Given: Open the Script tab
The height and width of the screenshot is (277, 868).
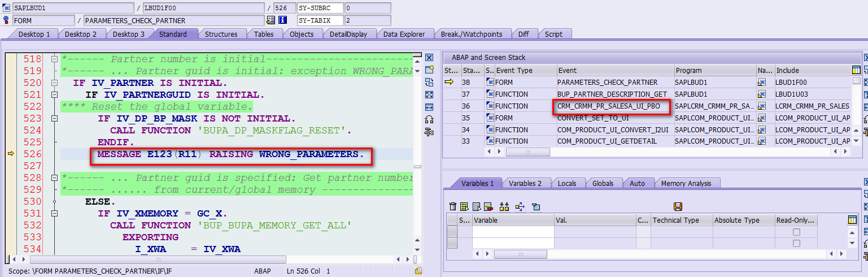Looking at the screenshot, I should [x=553, y=34].
